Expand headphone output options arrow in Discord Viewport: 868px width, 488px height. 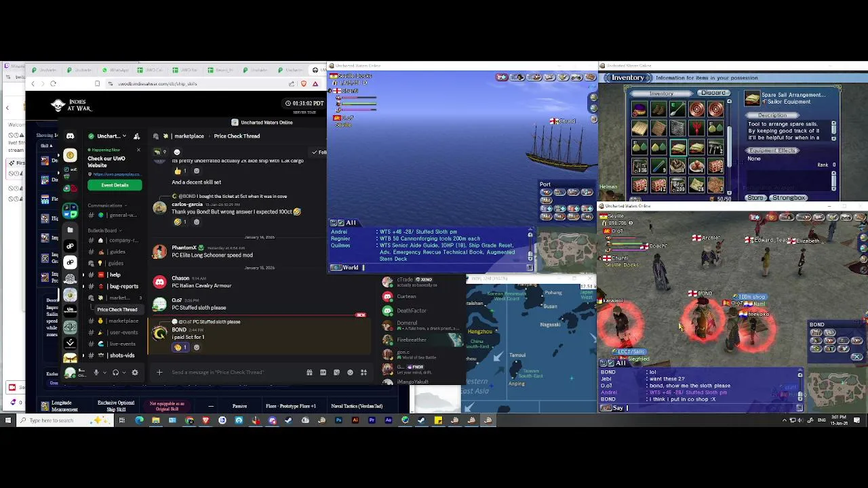pos(124,372)
